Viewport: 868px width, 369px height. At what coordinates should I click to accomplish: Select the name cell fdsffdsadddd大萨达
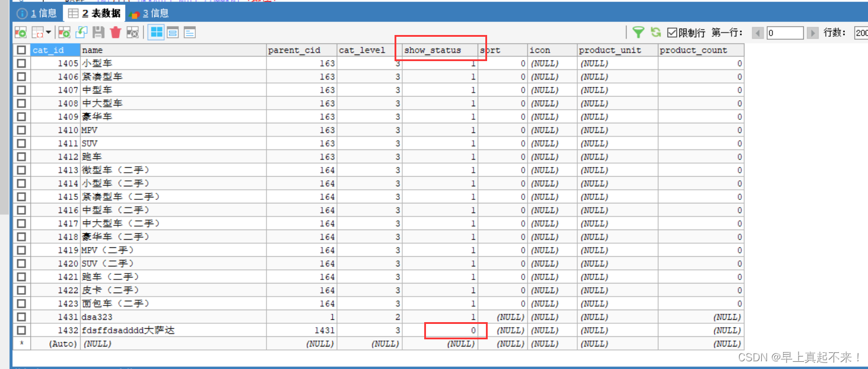click(173, 330)
